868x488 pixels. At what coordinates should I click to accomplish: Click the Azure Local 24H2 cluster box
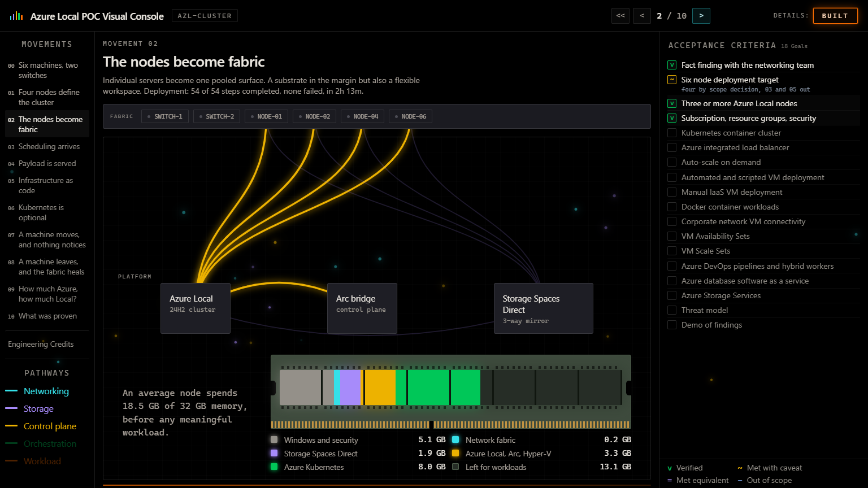(196, 308)
